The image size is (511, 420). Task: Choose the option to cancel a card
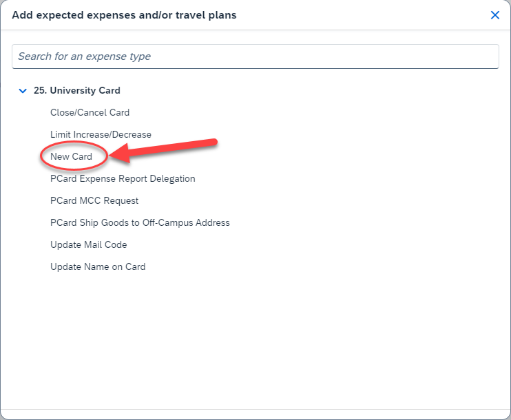(x=90, y=112)
